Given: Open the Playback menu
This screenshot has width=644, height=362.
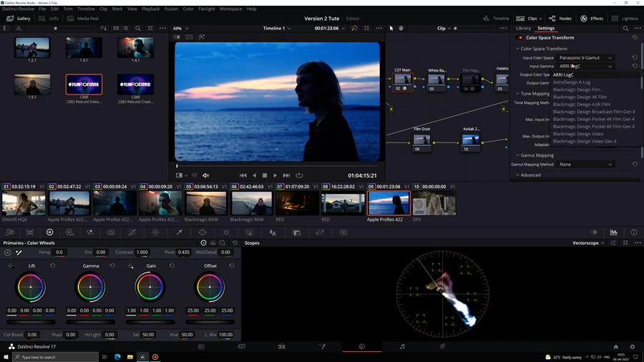Looking at the screenshot, I should coord(151,9).
